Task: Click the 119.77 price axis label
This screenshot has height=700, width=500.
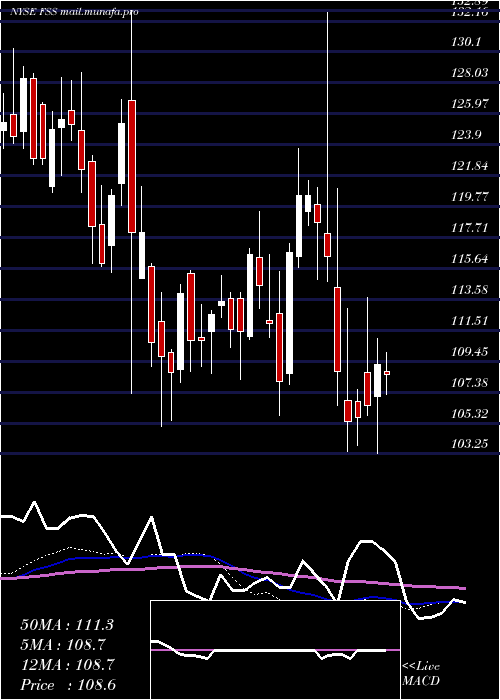Action: [471, 197]
